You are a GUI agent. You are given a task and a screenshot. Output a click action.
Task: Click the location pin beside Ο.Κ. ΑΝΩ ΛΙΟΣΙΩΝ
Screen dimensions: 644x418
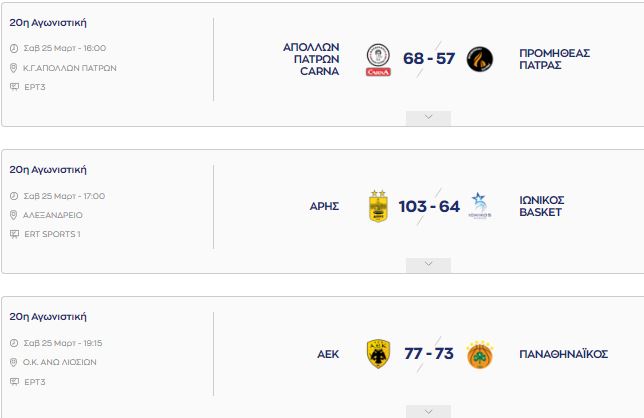[x=14, y=362]
